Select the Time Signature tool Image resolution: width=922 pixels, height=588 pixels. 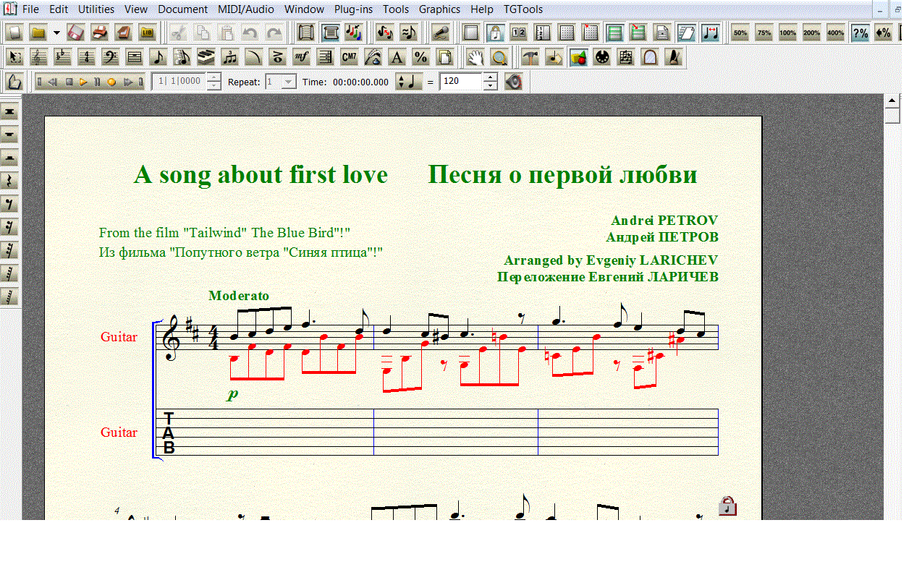click(87, 57)
